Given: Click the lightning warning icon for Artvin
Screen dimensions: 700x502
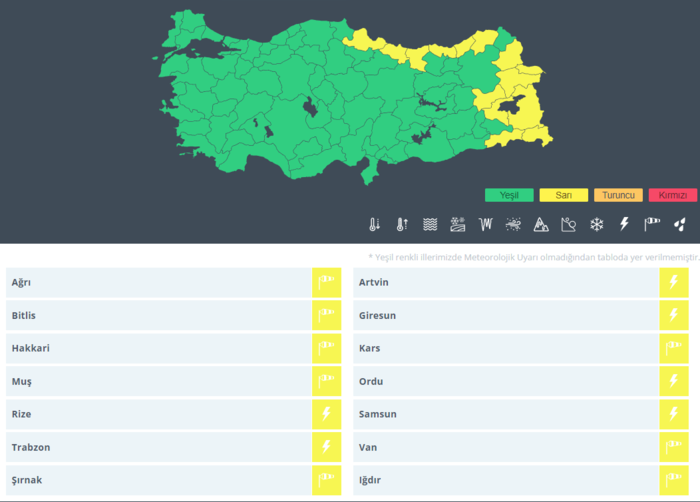Looking at the screenshot, I should (674, 282).
